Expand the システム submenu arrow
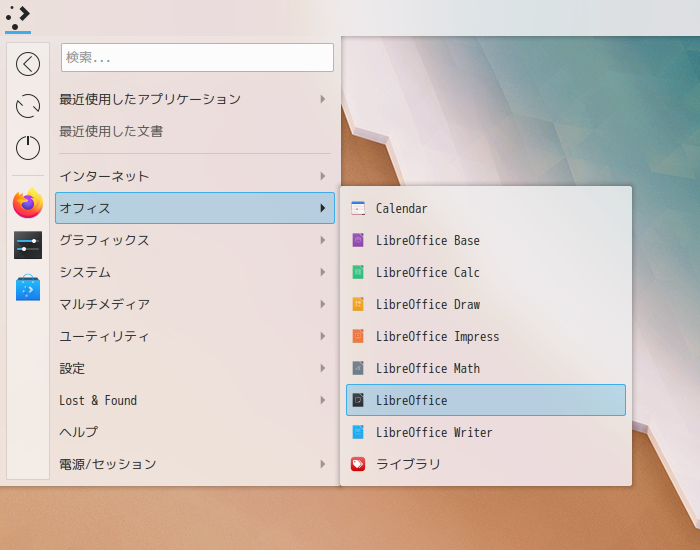700x550 pixels. pyautogui.click(x=323, y=272)
